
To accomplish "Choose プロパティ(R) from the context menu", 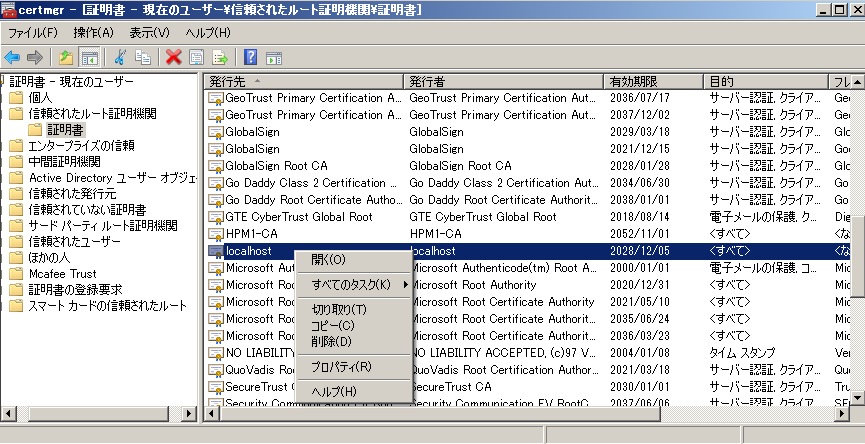I will (x=341, y=367).
